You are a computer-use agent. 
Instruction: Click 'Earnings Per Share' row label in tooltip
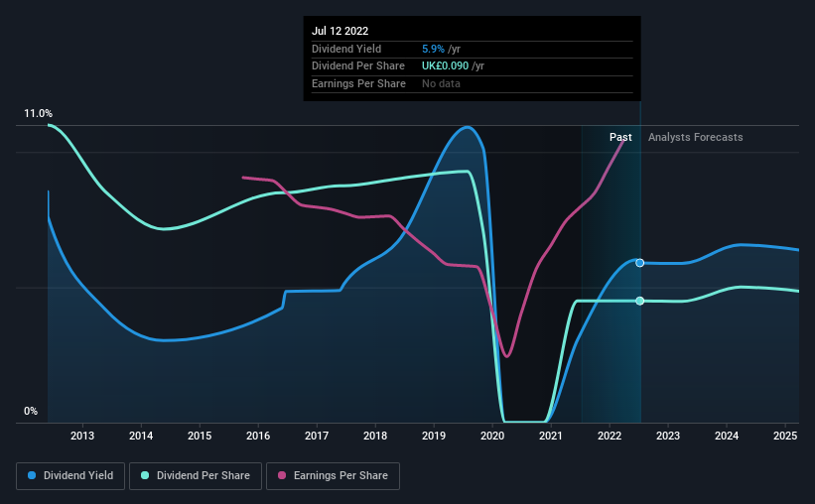click(358, 83)
